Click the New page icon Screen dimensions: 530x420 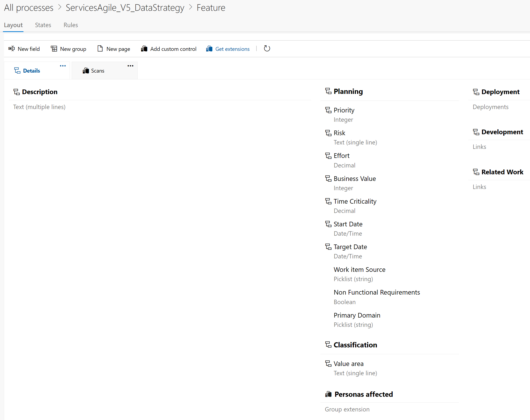tap(100, 49)
